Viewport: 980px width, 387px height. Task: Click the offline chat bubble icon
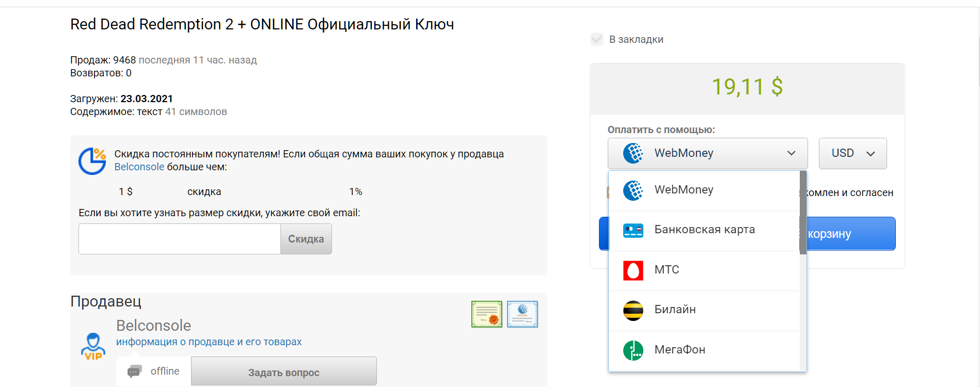pos(134,371)
